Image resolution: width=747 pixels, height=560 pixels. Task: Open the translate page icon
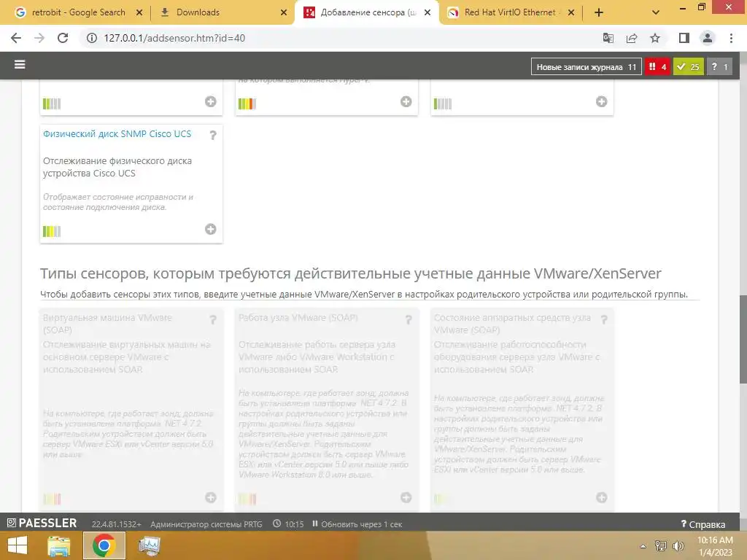[608, 38]
